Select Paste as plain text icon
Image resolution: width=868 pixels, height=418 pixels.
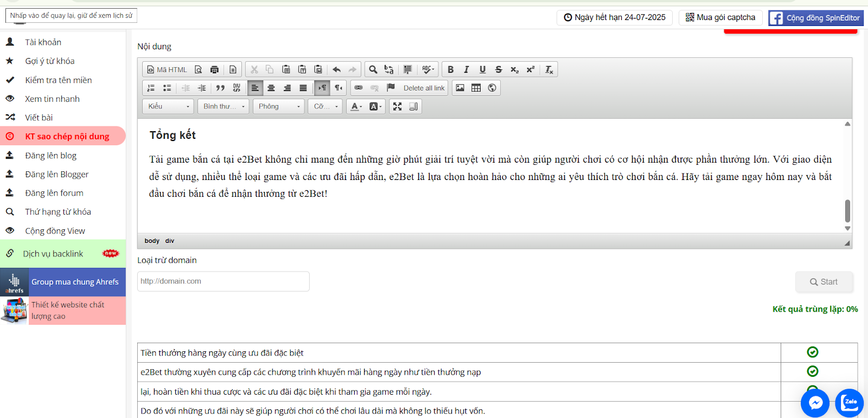302,69
